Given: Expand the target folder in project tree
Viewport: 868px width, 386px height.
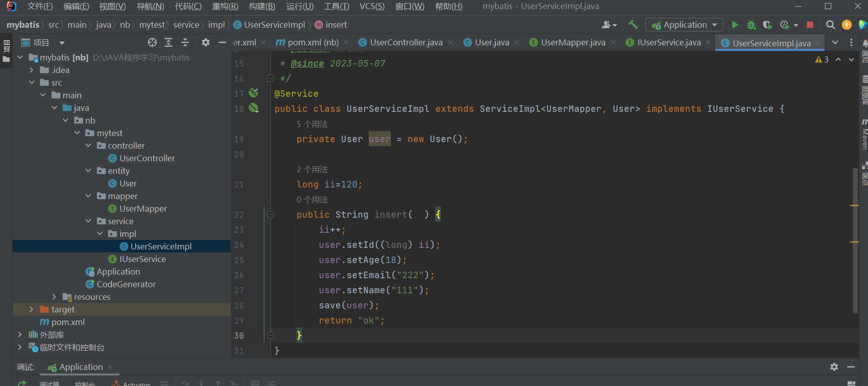Looking at the screenshot, I should (31, 309).
